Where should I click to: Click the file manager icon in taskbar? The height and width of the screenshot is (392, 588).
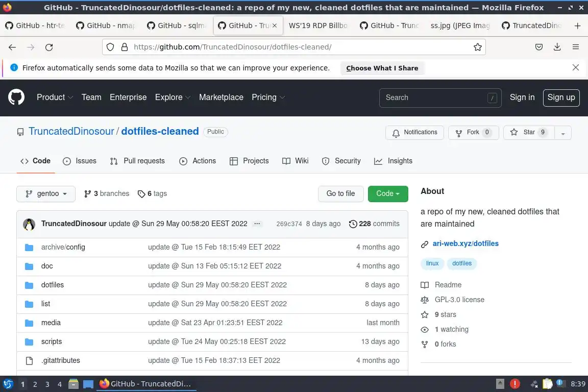pos(73,384)
